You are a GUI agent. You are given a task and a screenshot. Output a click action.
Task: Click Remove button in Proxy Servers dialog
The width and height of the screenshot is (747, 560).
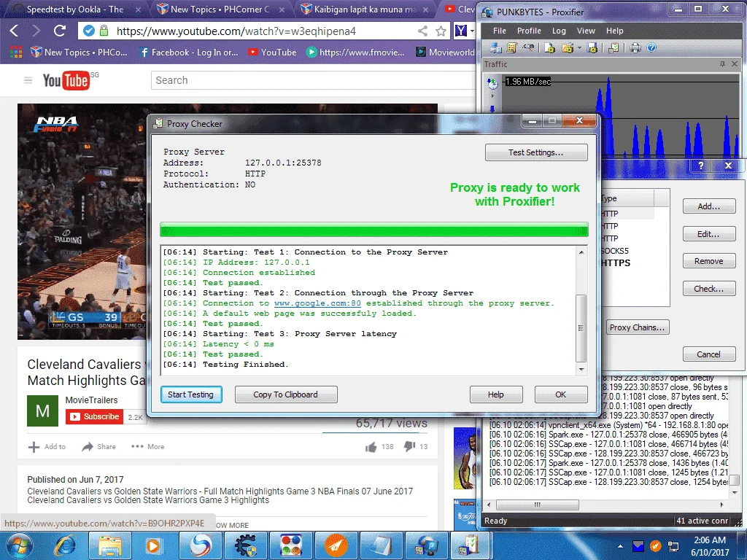[x=709, y=261]
